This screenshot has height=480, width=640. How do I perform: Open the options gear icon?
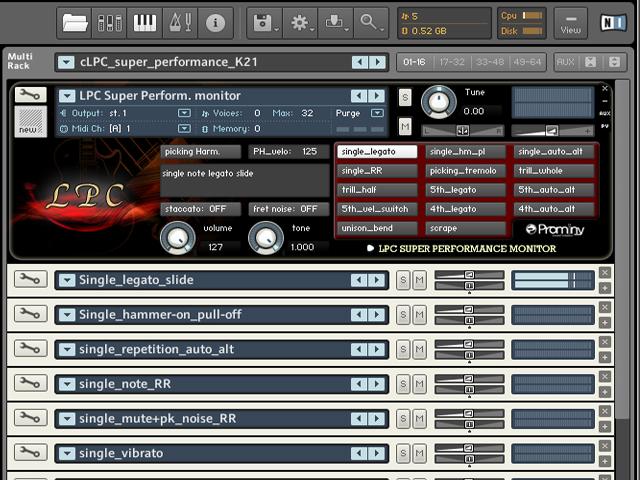300,22
